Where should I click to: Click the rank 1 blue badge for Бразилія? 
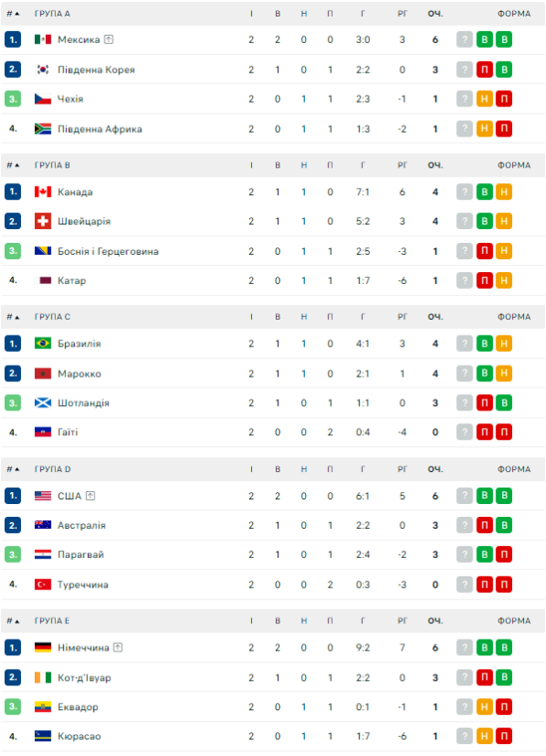click(x=13, y=344)
